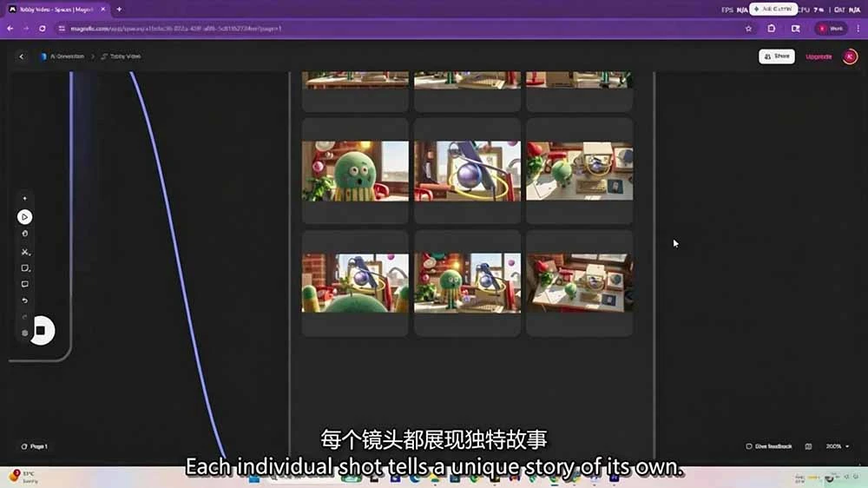Open a new browser tab with plus
The height and width of the screenshot is (488, 868).
[x=119, y=10]
